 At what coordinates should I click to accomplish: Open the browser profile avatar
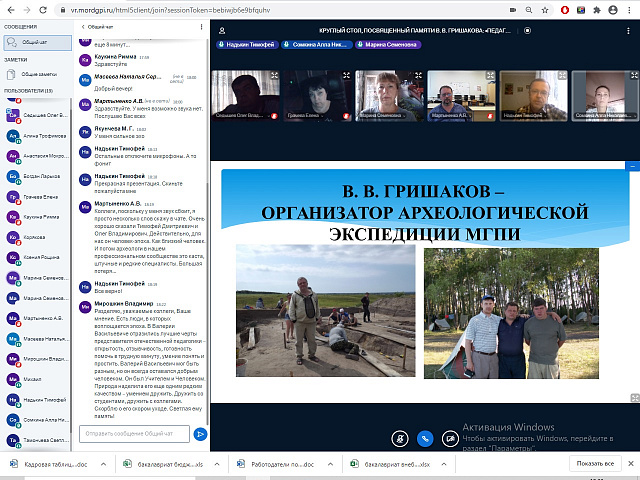pos(613,10)
